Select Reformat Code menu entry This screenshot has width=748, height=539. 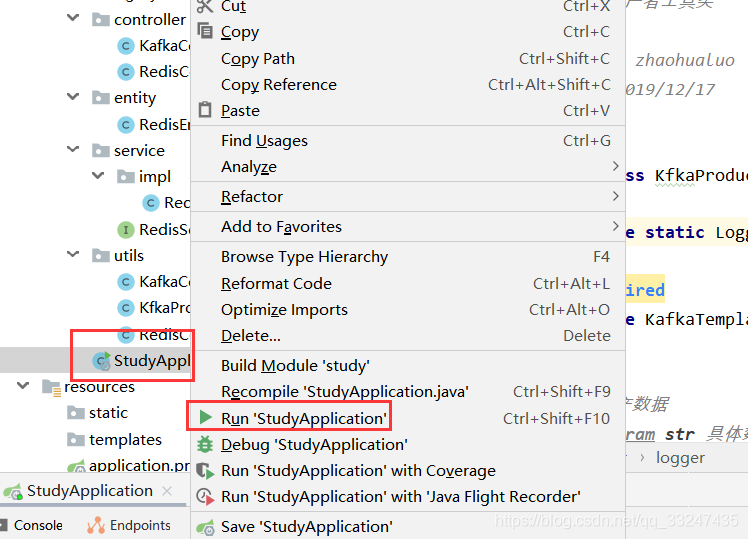pos(276,283)
